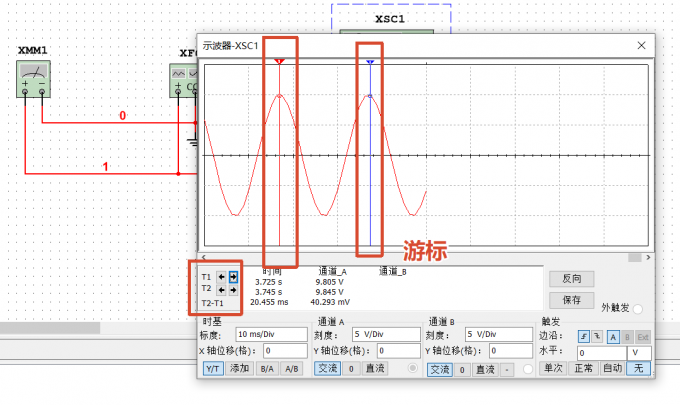The height and width of the screenshot is (405, 680).
Task: Move cursor T2 right with arrow
Action: click(233, 290)
